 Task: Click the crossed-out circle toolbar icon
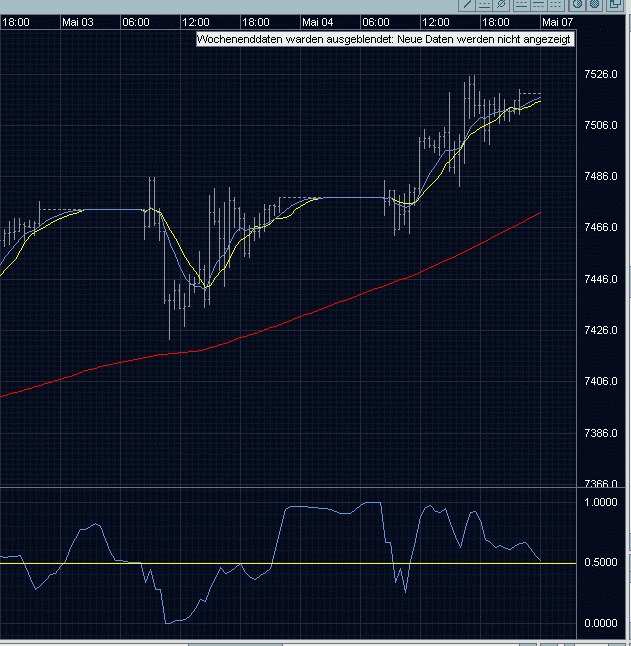pyautogui.click(x=501, y=4)
